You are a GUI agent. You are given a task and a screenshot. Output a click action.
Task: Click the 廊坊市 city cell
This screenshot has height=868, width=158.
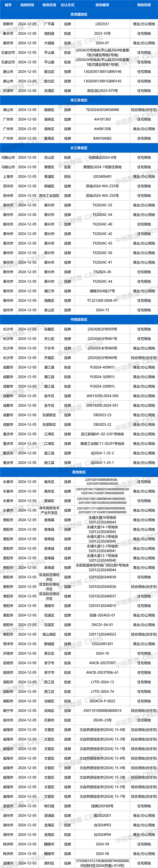click(x=8, y=43)
